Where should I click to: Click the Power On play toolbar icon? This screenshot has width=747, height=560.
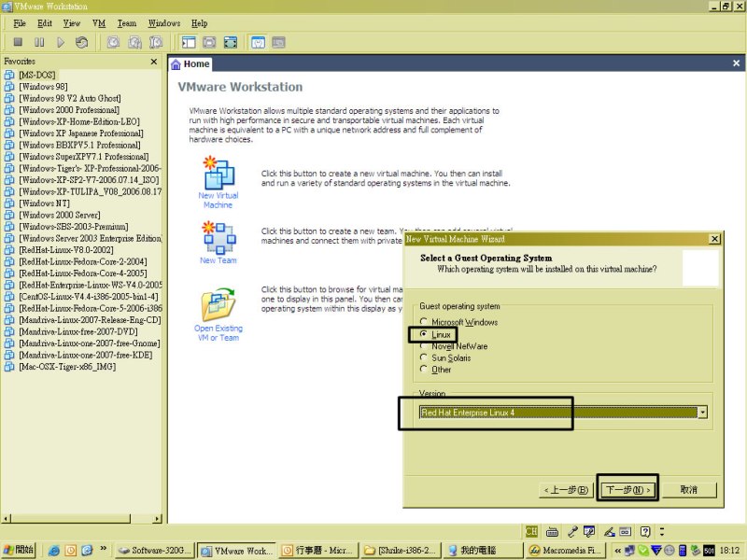61,42
